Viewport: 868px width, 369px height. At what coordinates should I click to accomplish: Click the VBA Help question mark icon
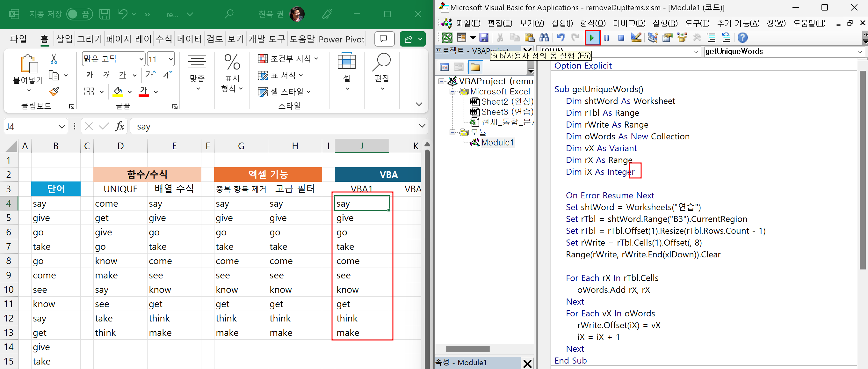(x=742, y=38)
